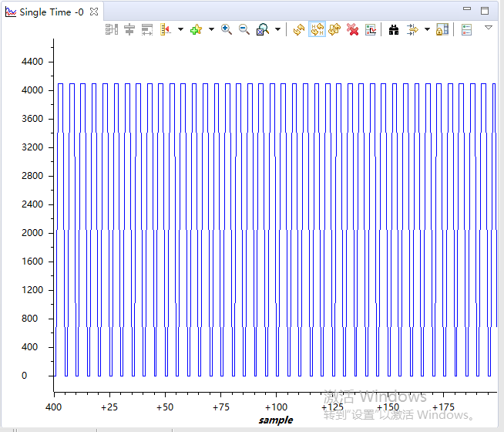Select the Single Time -0 tab
504x432 pixels.
coord(52,12)
